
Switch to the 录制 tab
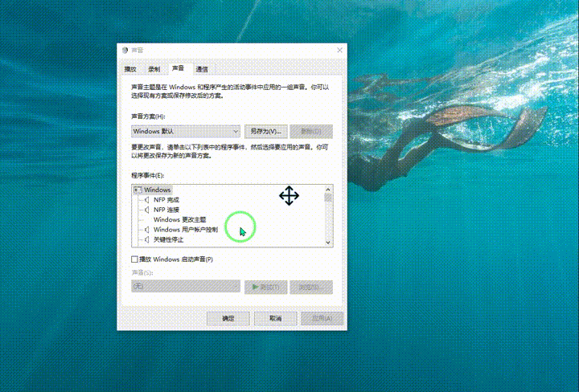154,69
